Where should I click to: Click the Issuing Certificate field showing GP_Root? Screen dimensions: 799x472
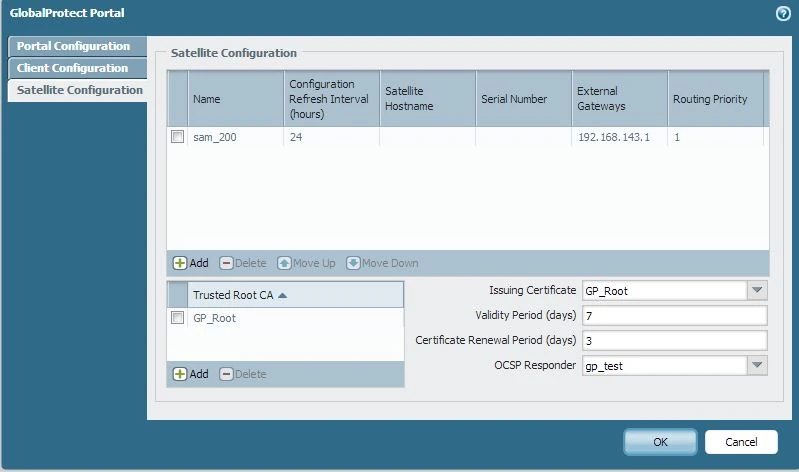click(x=665, y=291)
